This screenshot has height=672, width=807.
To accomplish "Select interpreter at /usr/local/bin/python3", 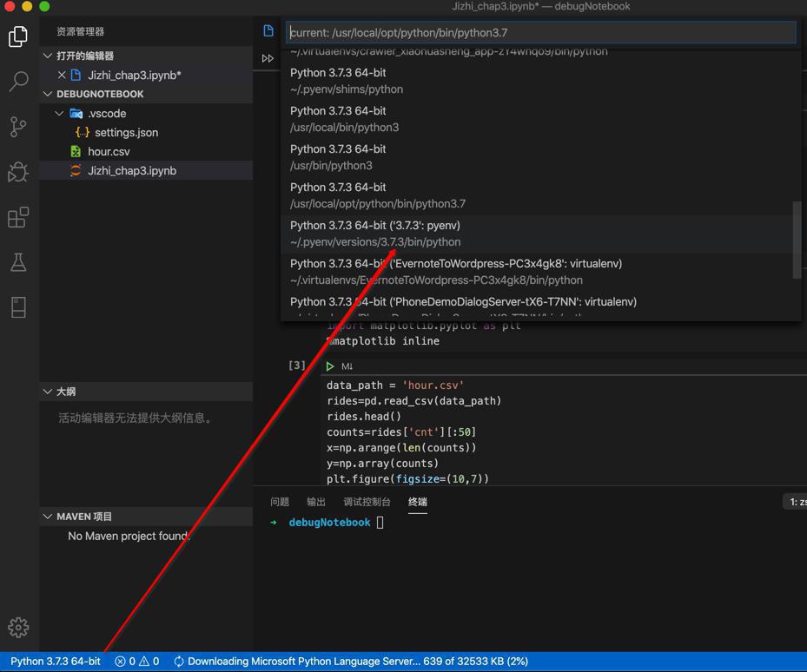I will [x=536, y=119].
